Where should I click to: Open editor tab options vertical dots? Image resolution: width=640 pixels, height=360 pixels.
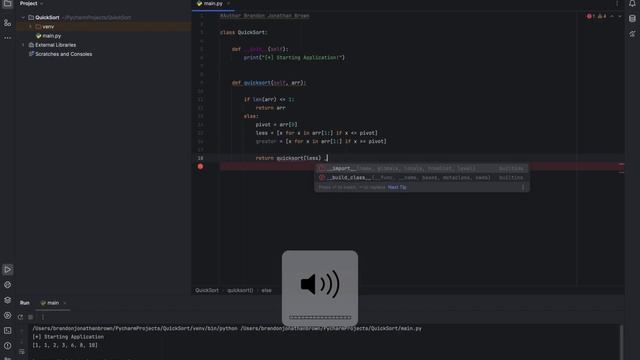617,3
